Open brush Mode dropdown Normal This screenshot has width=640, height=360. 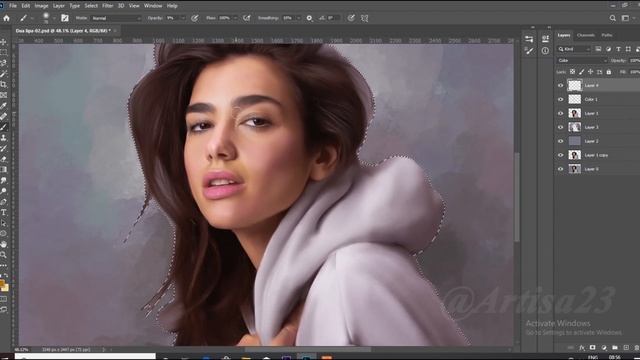pyautogui.click(x=116, y=18)
